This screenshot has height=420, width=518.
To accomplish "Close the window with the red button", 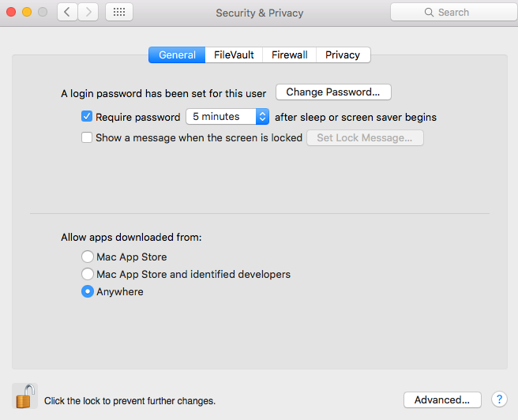I will 11,12.
